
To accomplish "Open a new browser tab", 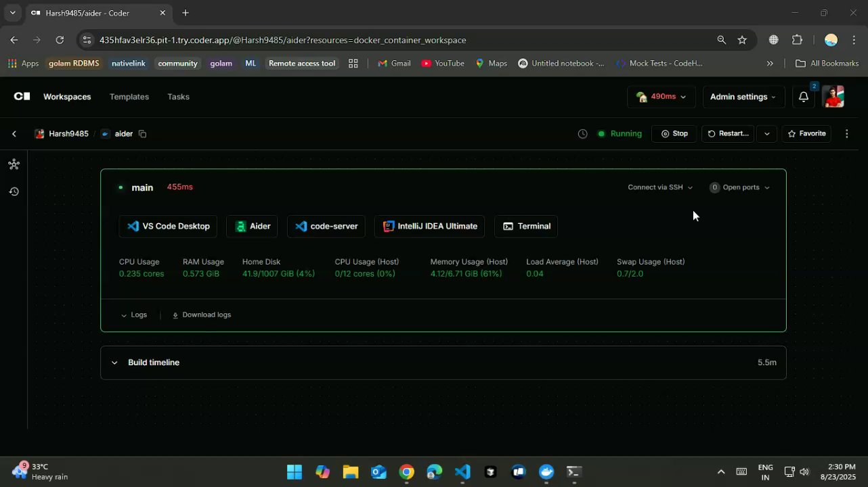I will (x=186, y=13).
